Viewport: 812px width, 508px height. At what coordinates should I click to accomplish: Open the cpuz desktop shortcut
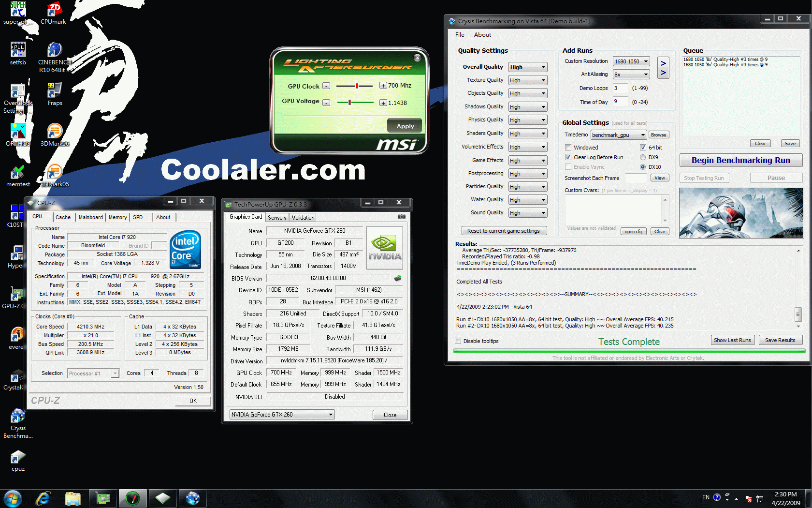pos(18,461)
